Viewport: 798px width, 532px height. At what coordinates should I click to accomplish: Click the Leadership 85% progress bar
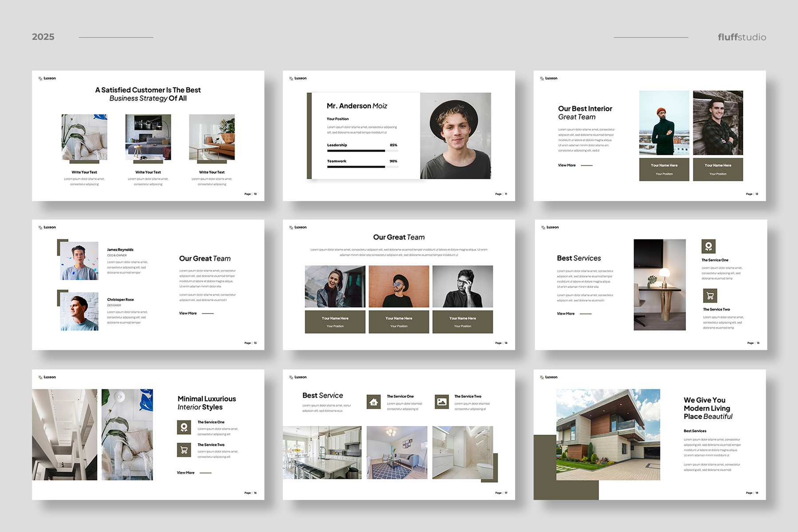coord(362,151)
